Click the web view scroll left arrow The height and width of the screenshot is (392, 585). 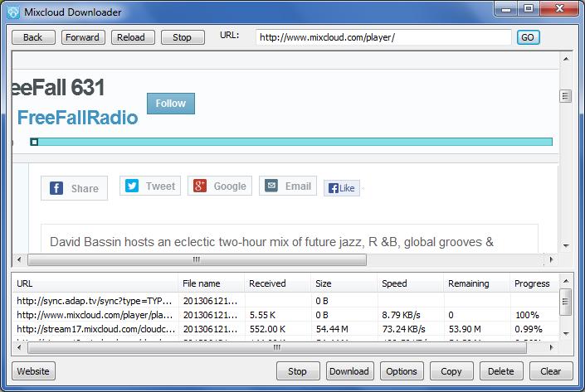19,259
